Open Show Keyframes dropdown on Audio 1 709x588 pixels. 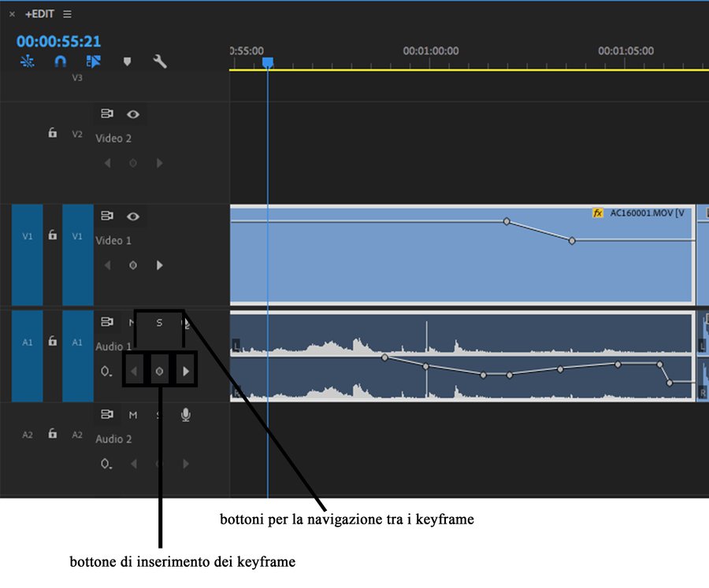coord(106,372)
